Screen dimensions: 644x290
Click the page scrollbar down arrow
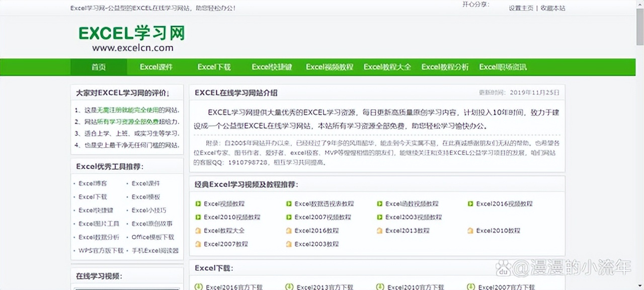click(639, 286)
